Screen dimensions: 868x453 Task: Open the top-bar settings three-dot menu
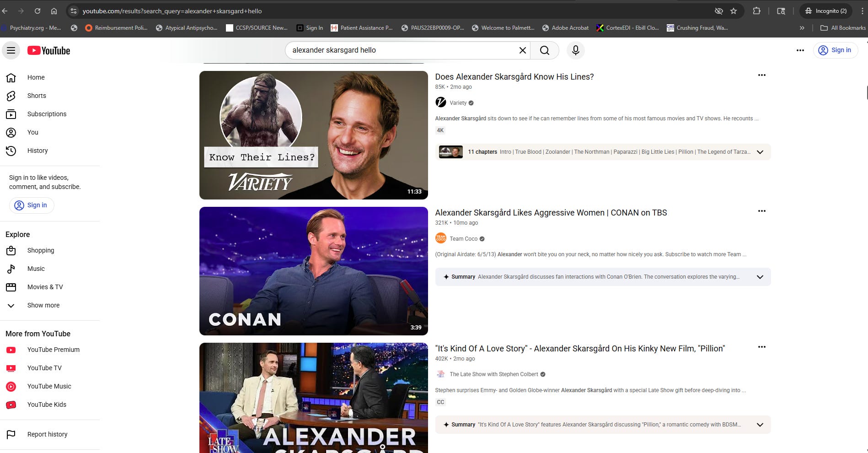coord(800,50)
